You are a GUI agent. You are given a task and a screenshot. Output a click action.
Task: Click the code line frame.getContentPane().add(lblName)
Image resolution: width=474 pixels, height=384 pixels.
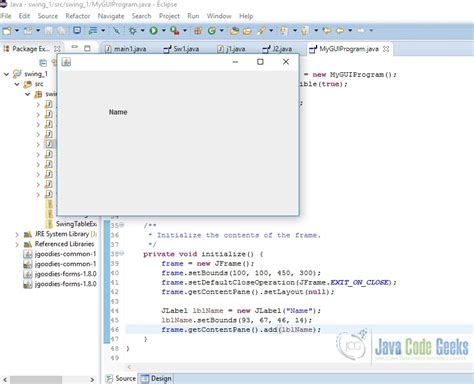241,330
